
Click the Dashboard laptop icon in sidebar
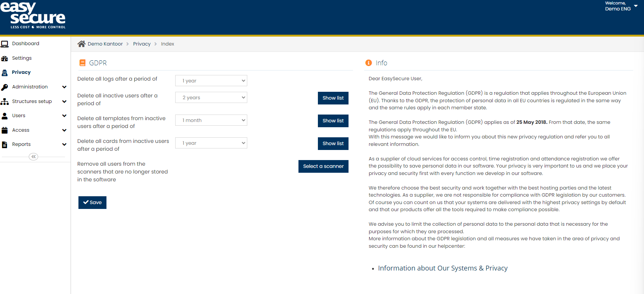(4, 44)
